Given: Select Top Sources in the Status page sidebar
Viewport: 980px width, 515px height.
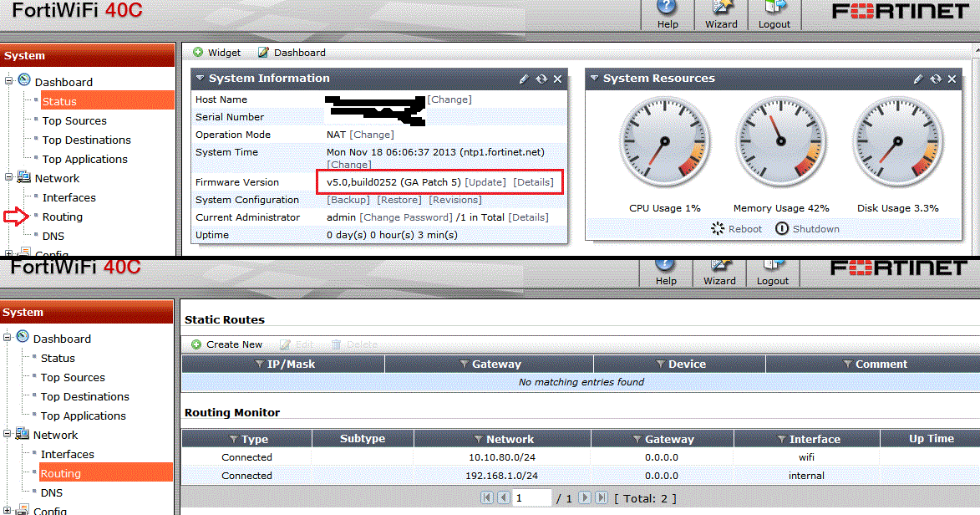Looking at the screenshot, I should click(74, 120).
